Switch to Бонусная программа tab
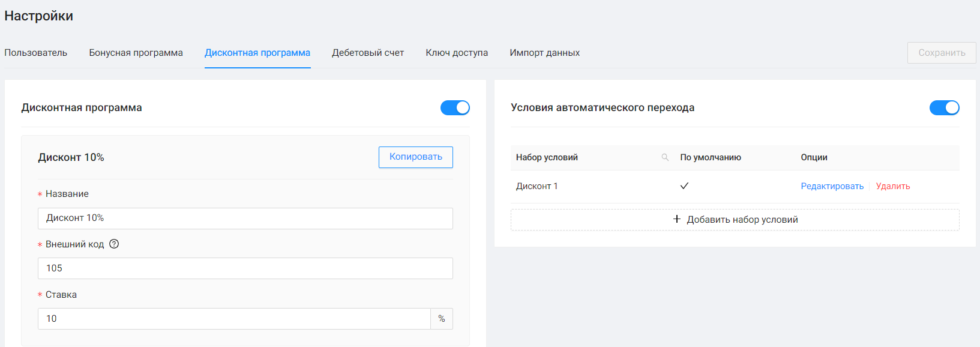The height and width of the screenshot is (347, 980). (x=136, y=53)
